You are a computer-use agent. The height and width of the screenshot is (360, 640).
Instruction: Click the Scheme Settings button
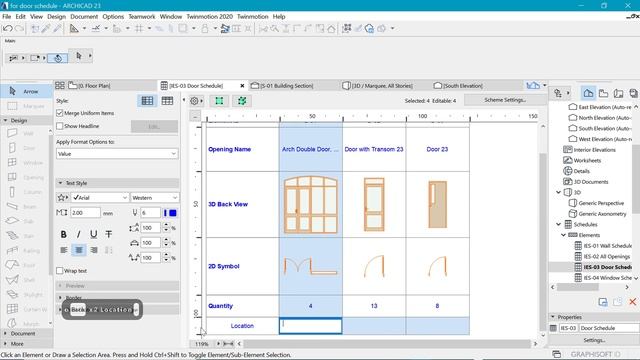pos(505,100)
